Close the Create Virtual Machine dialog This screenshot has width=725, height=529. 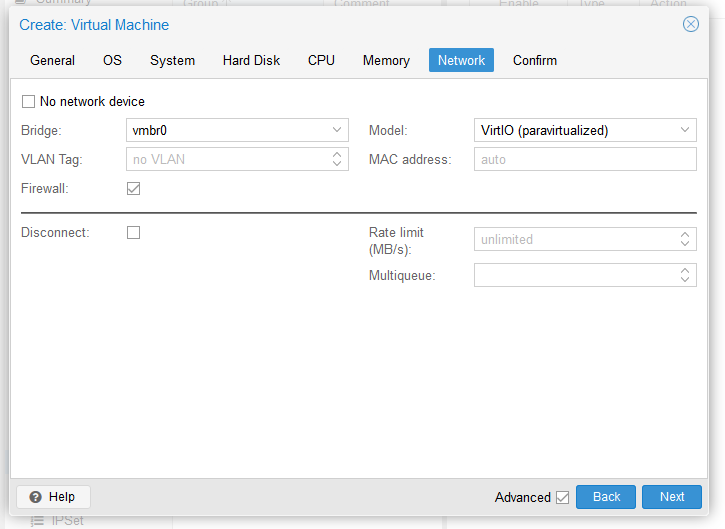pos(690,24)
